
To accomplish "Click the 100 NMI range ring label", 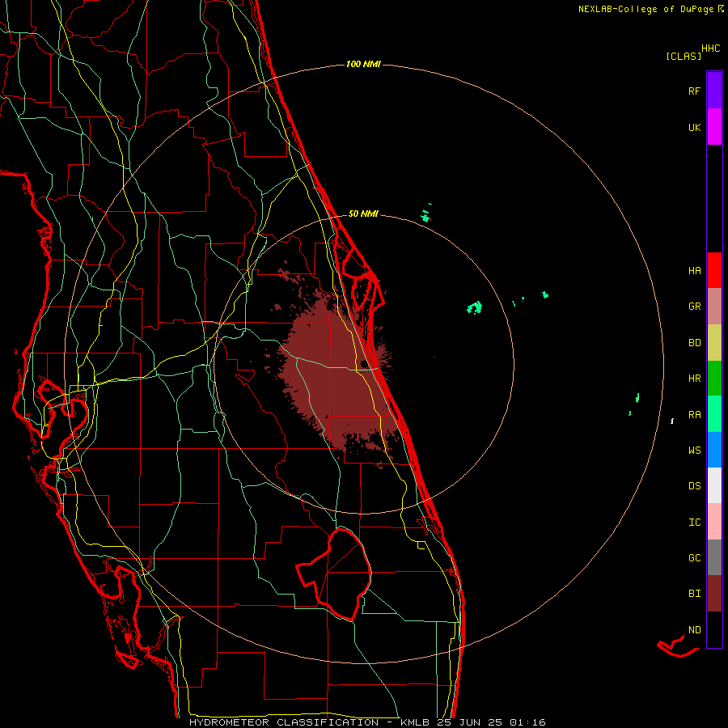I will 363,64.
